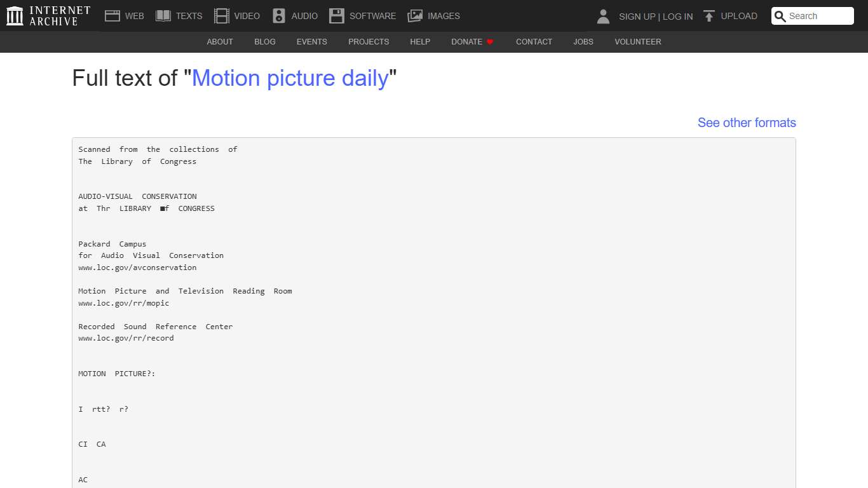This screenshot has height=488, width=868.
Task: Browse the Texts collection icon
Action: [x=163, y=15]
